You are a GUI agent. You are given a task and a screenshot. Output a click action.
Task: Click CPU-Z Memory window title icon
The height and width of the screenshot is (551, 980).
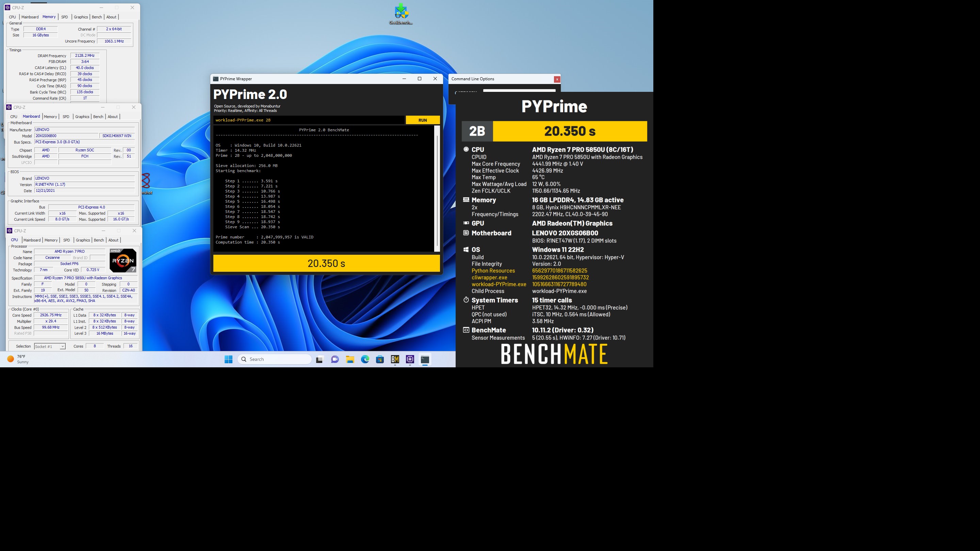(7, 7)
